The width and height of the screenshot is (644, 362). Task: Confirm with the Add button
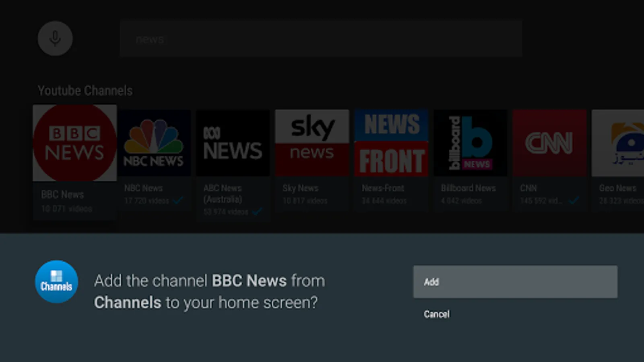click(x=515, y=282)
